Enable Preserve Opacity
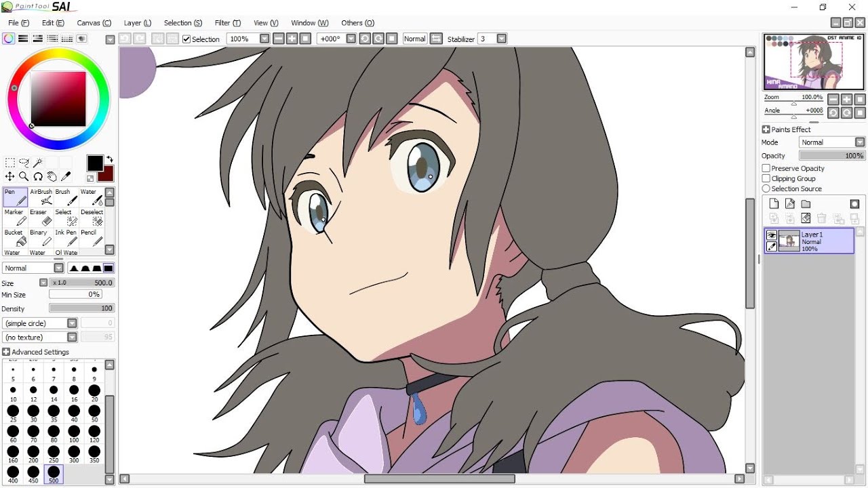The height and width of the screenshot is (488, 868). pyautogui.click(x=766, y=168)
